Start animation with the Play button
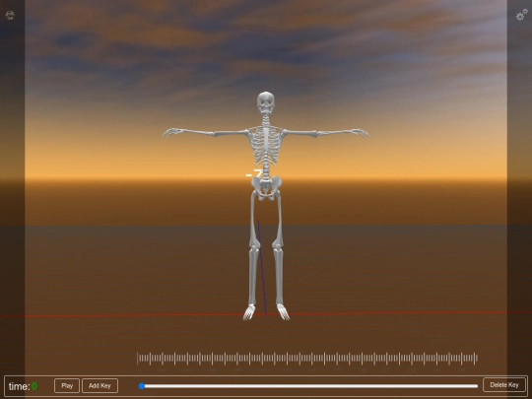Screen dimensions: 532x399 point(67,386)
